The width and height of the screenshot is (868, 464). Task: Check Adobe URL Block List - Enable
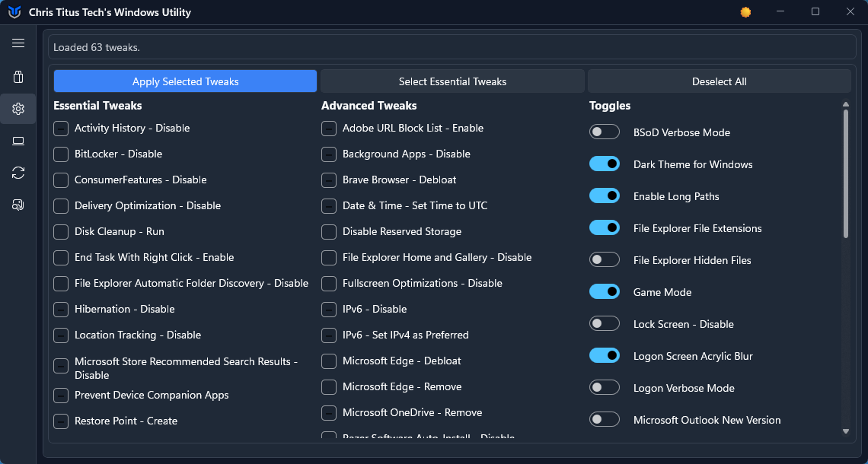click(x=329, y=129)
